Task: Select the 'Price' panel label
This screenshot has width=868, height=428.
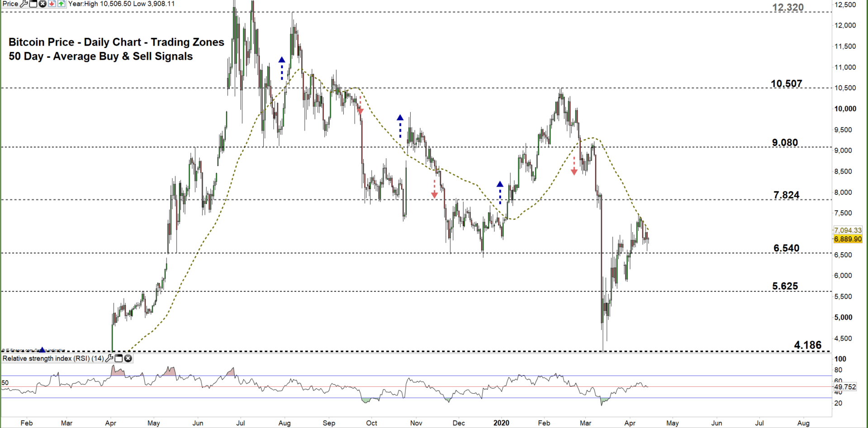Action: click(10, 4)
